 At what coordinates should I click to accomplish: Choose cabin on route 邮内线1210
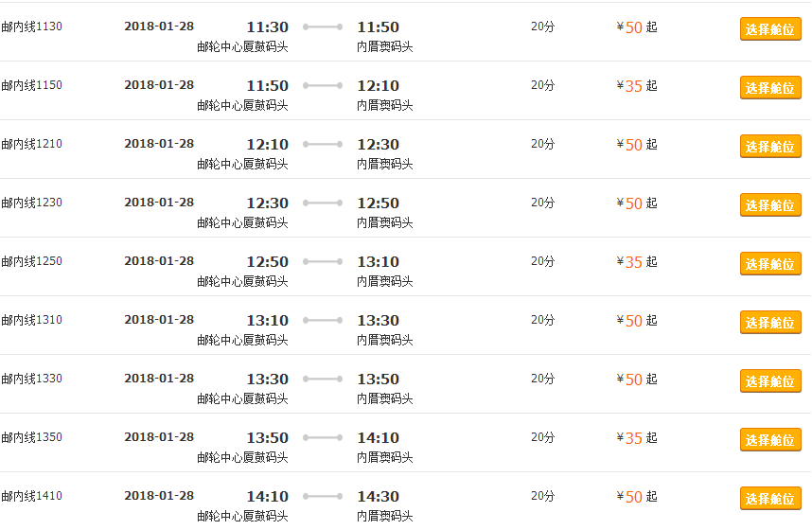[x=770, y=146]
